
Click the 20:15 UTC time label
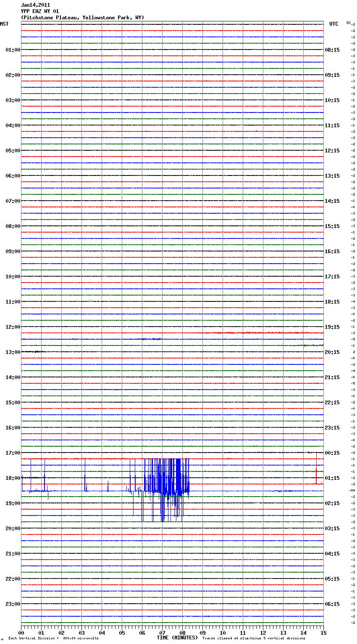[332, 352]
